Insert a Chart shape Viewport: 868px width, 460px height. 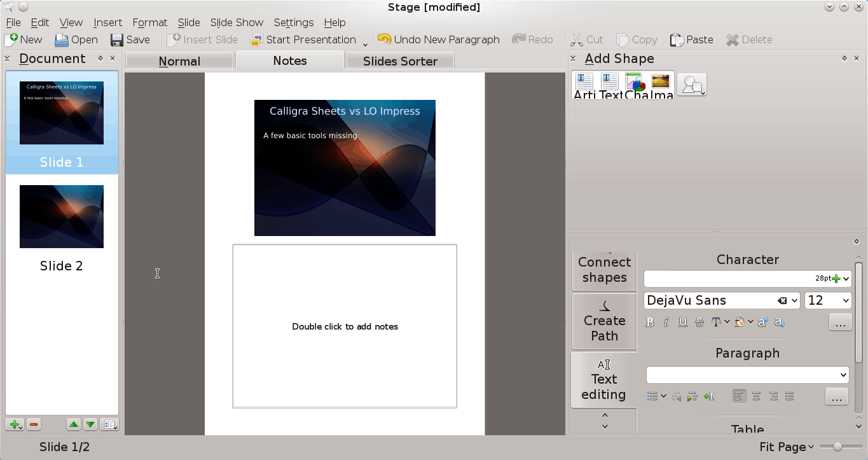click(636, 85)
